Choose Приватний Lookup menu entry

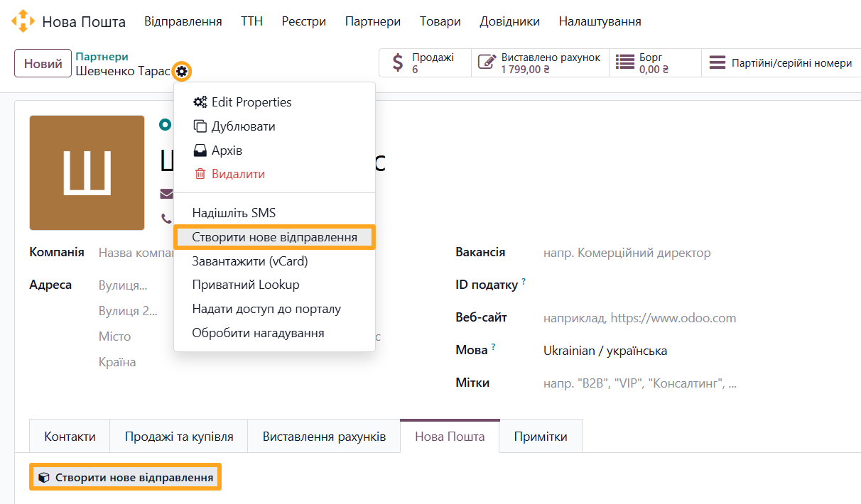pos(274,285)
